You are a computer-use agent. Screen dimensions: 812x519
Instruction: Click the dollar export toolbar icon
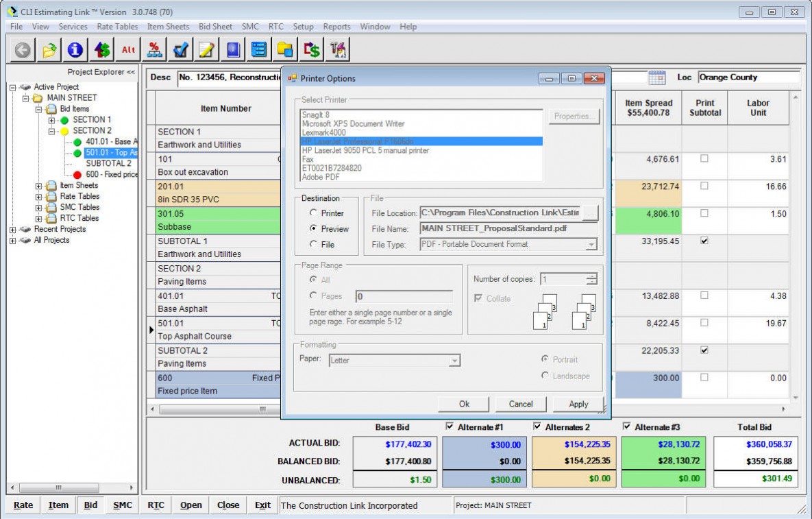click(312, 50)
